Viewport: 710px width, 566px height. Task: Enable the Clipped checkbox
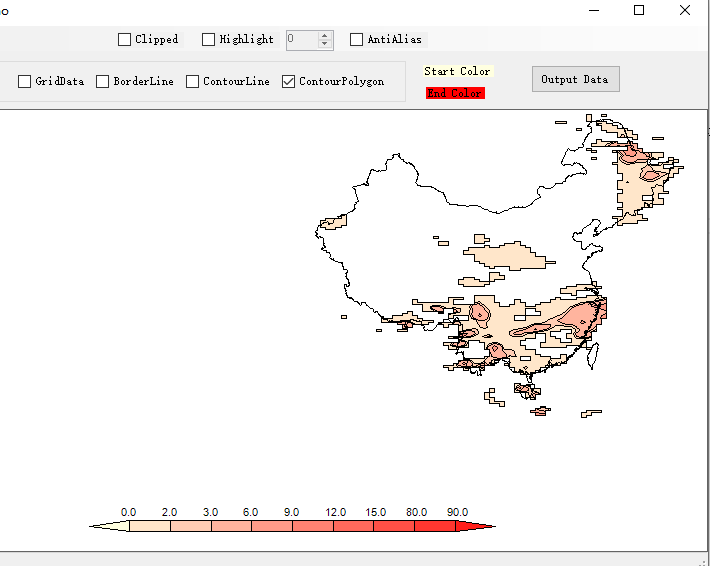125,40
